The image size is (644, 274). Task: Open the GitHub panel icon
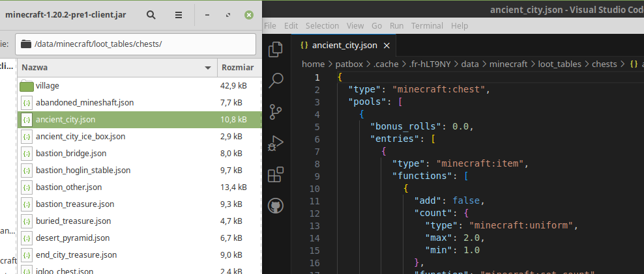click(276, 206)
